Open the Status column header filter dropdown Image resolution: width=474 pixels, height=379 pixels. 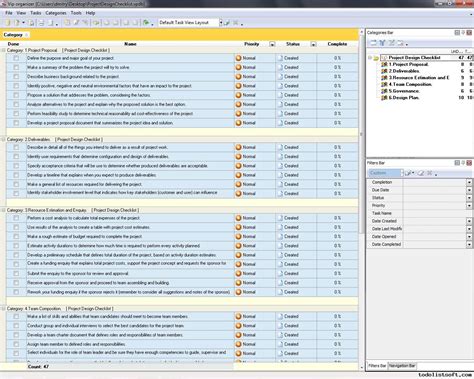313,44
